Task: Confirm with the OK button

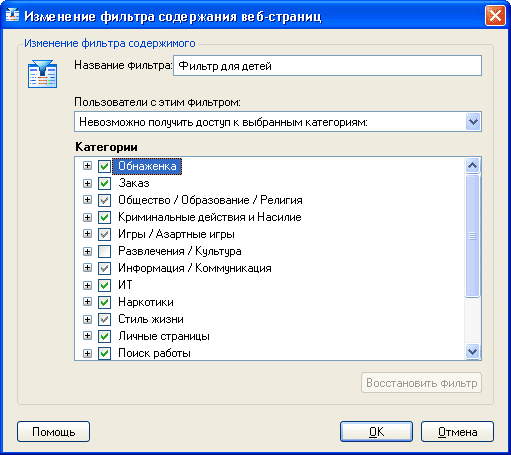Action: tap(376, 432)
